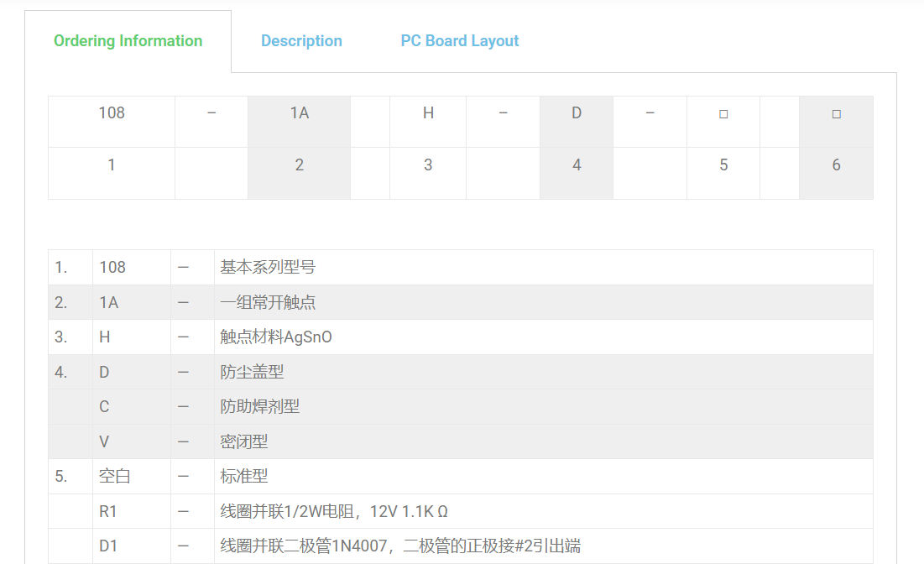Select the 防尘盖型 entry
The image size is (924, 564).
tap(252, 372)
